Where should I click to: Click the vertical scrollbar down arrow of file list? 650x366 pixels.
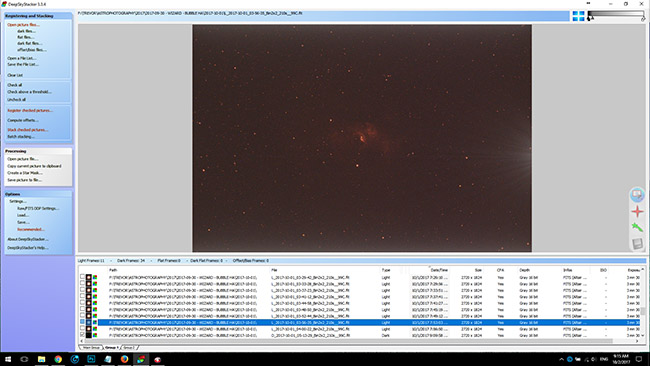pyautogui.click(x=643, y=335)
